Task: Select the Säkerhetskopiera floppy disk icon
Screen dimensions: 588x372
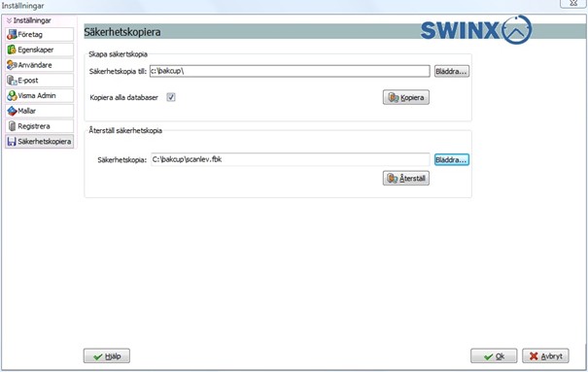Action: [x=12, y=142]
